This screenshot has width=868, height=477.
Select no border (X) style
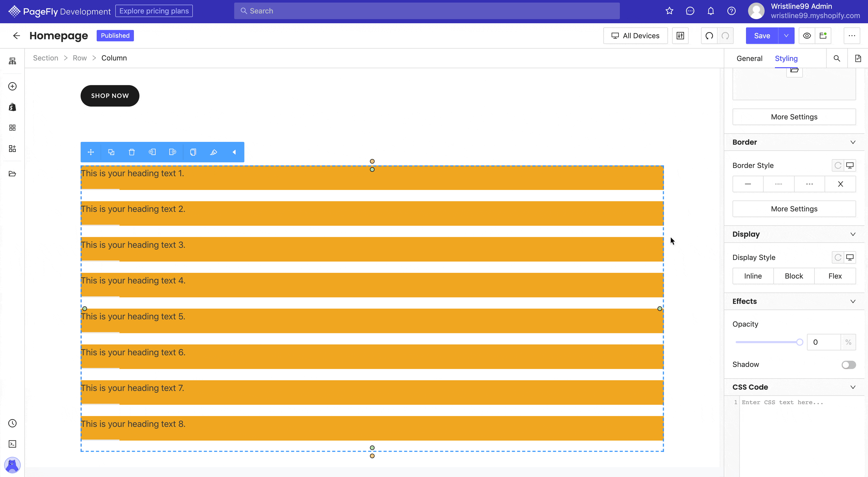click(x=840, y=184)
